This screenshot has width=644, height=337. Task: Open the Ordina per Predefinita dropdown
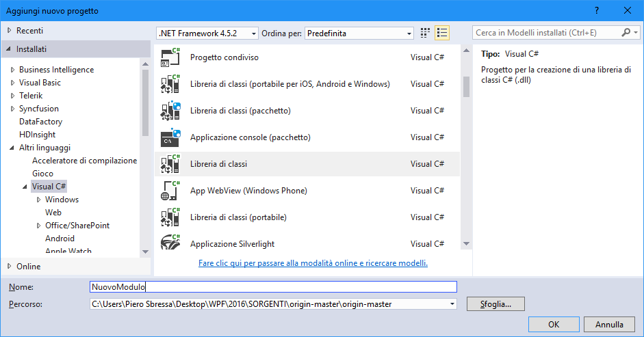click(x=359, y=33)
